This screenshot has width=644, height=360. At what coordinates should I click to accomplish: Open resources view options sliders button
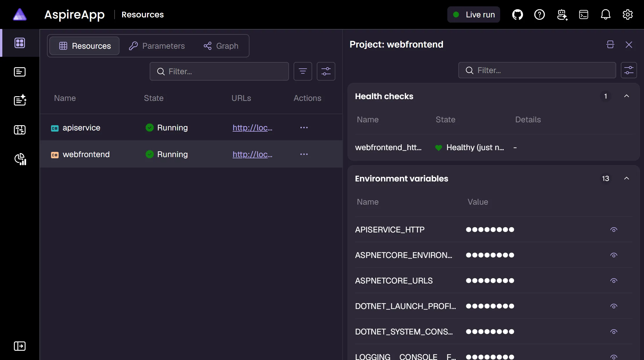(326, 71)
